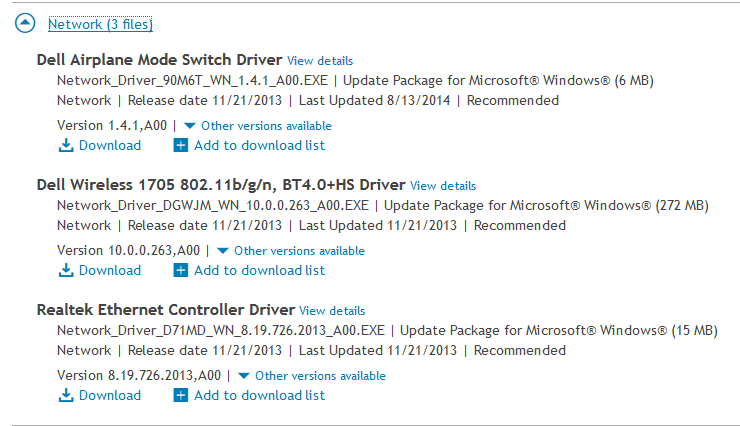740x426 pixels.
Task: Select file name Network_Driver_D71MD_WN_8.19.726.2013_A00.EXE
Action: [x=221, y=331]
